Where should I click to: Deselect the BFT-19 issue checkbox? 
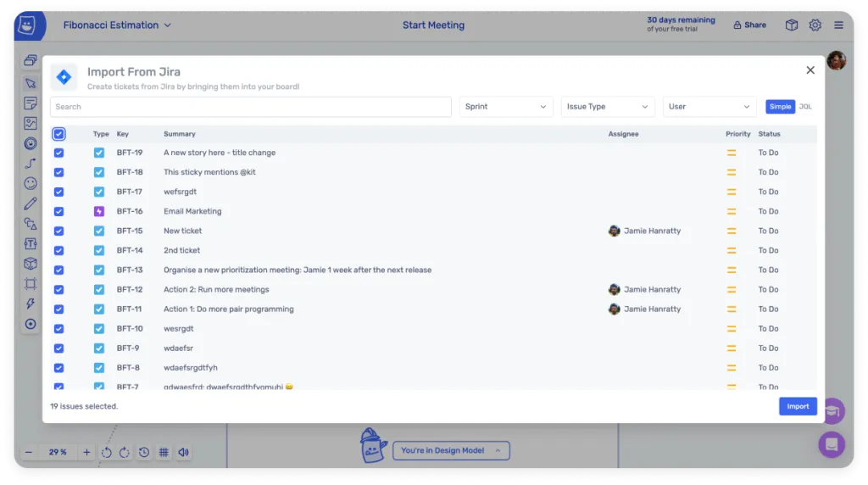click(x=58, y=153)
